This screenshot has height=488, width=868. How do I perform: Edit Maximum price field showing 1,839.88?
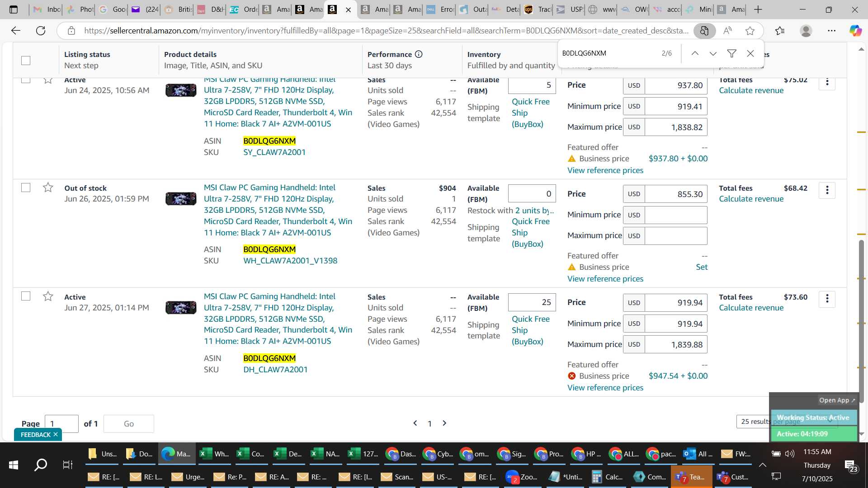point(676,345)
